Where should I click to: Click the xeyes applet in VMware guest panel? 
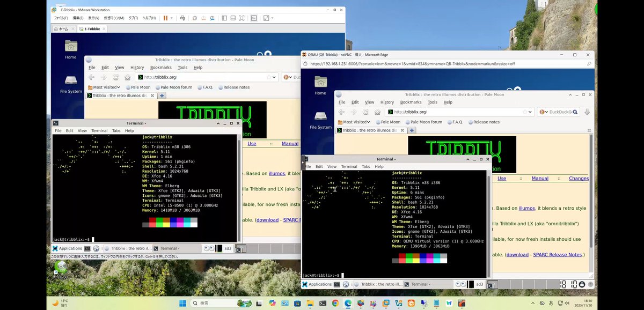(x=208, y=248)
